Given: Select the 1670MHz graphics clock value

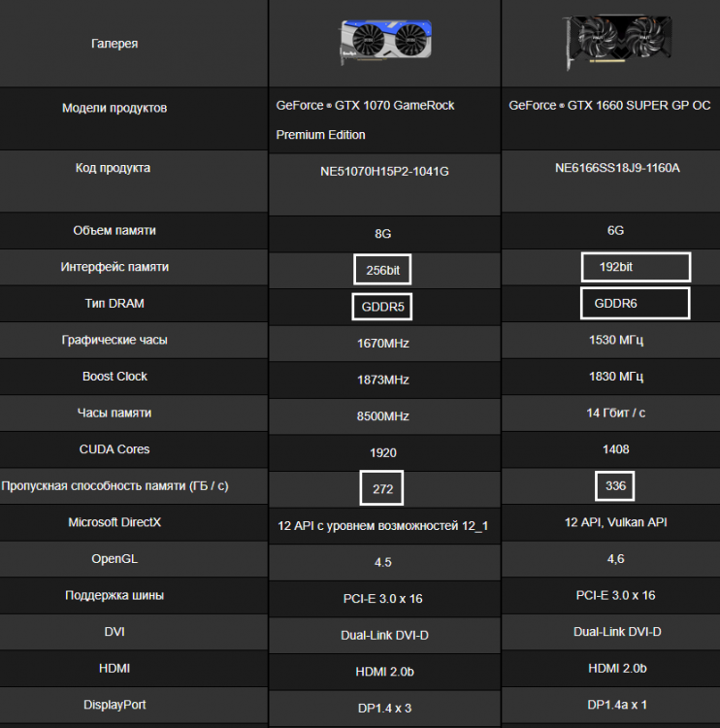Looking at the screenshot, I should coord(383,343).
